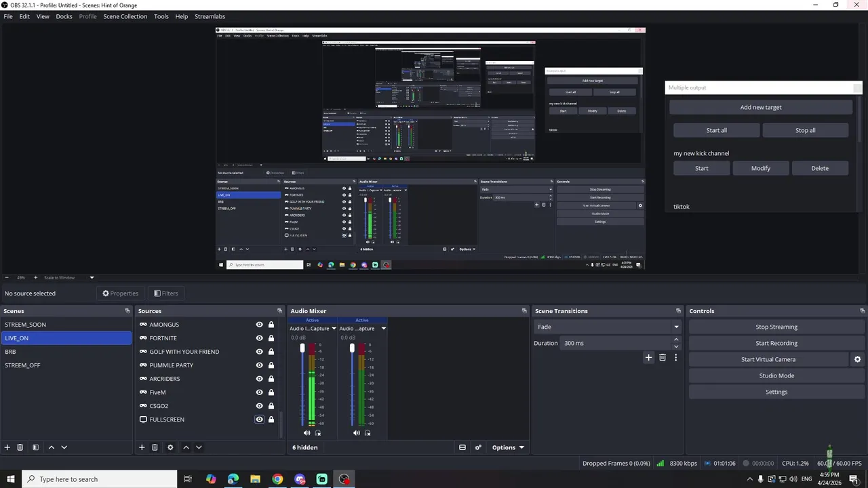Open the File menu
The image size is (868, 488).
8,16
